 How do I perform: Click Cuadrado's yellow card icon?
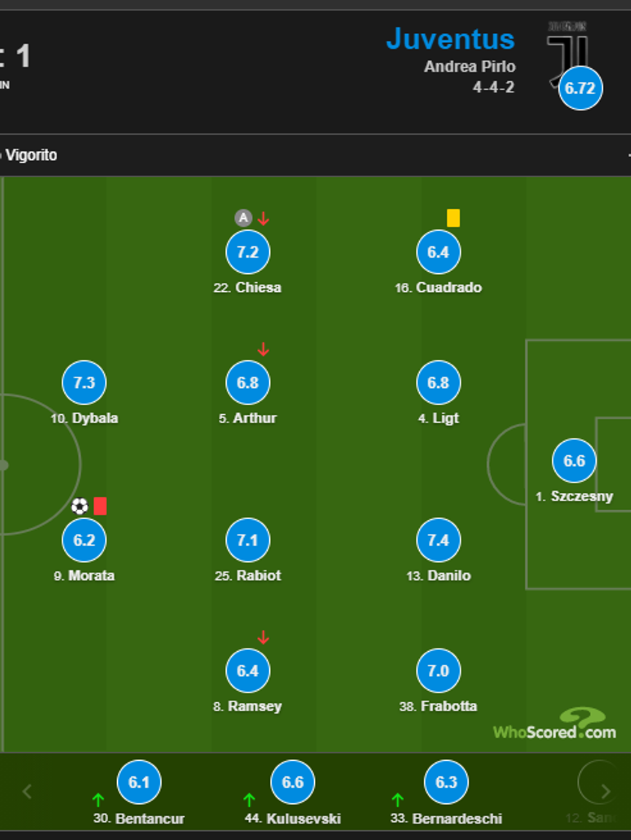pyautogui.click(x=453, y=218)
